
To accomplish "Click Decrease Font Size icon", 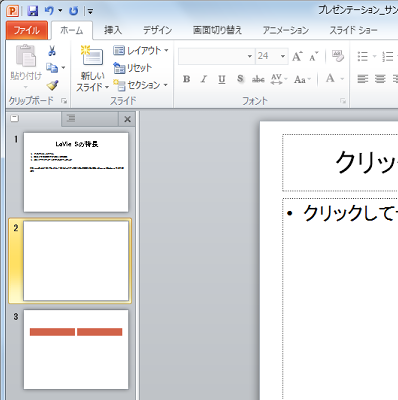I will pos(314,57).
